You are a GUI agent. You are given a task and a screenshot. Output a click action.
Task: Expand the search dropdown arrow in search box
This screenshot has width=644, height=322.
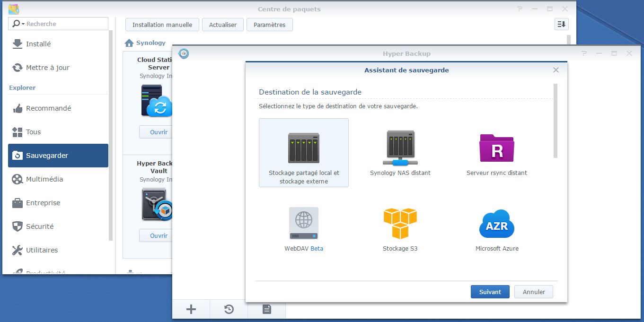[23, 24]
